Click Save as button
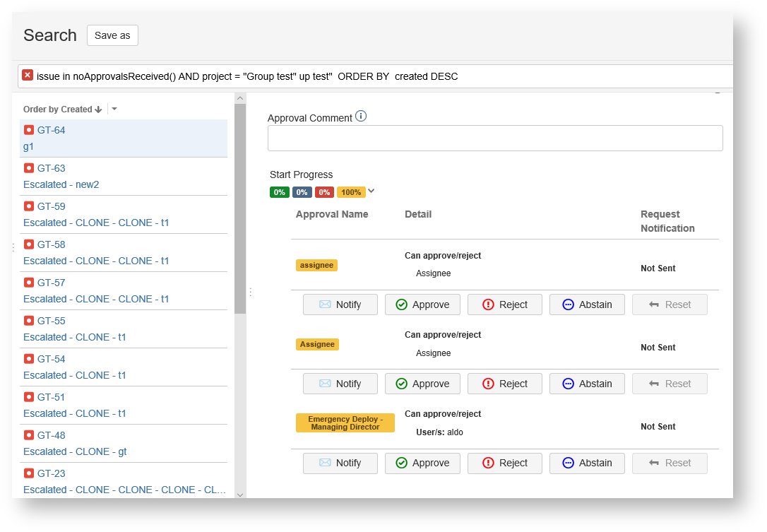 point(112,35)
